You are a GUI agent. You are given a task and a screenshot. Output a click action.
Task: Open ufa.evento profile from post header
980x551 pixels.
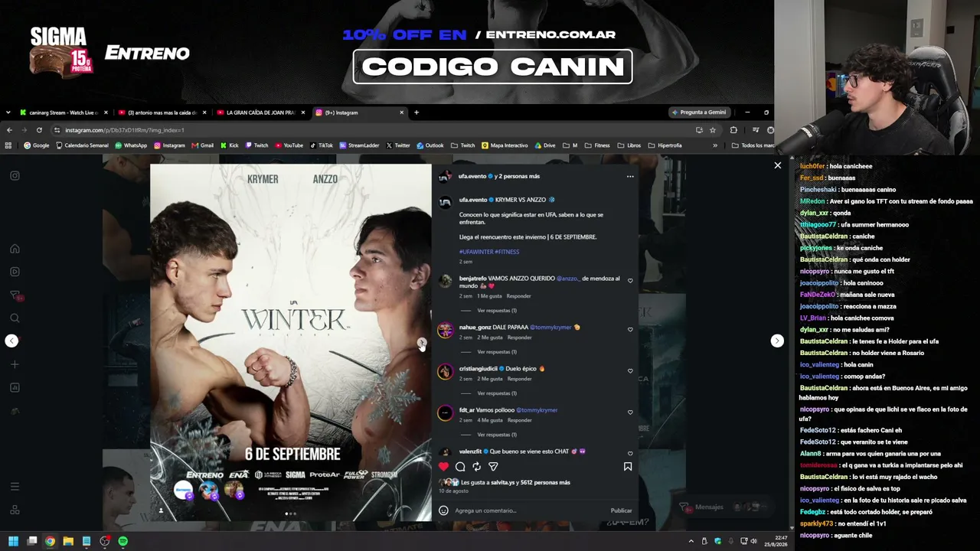473,177
